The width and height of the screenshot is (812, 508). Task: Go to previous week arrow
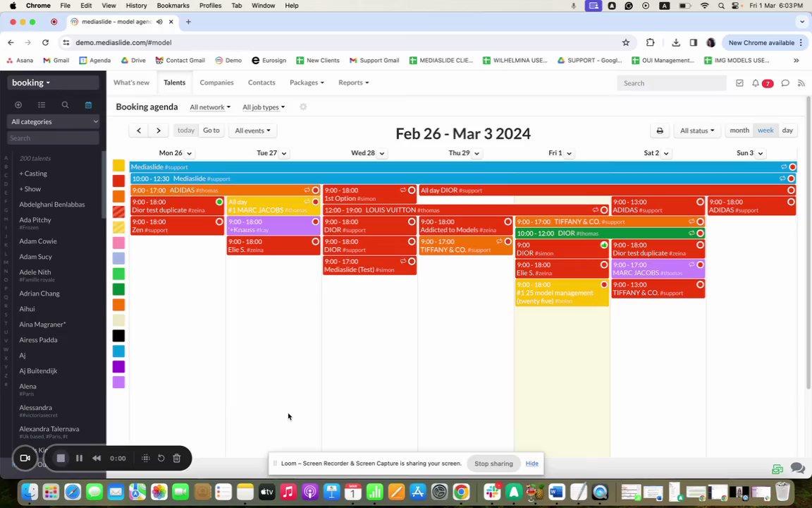coord(139,131)
